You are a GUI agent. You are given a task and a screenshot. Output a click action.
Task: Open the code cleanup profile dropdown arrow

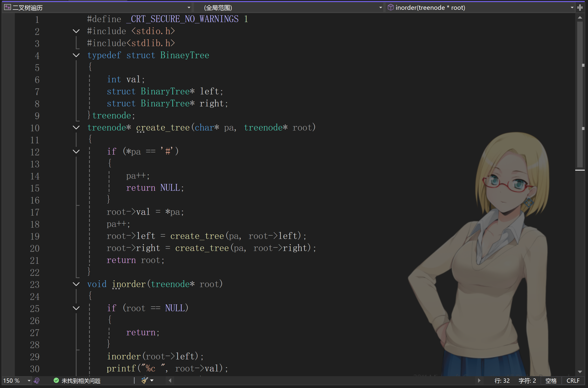[152, 380]
